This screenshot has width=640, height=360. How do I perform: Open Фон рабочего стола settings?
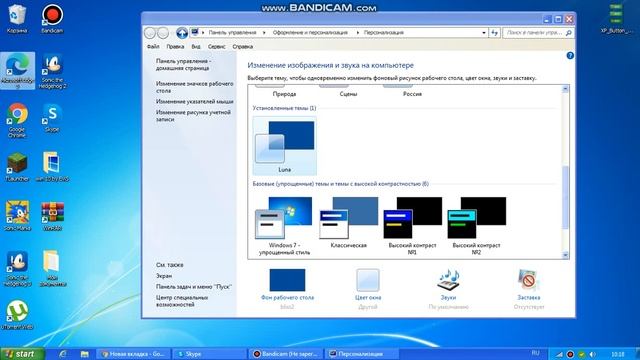pyautogui.click(x=287, y=289)
